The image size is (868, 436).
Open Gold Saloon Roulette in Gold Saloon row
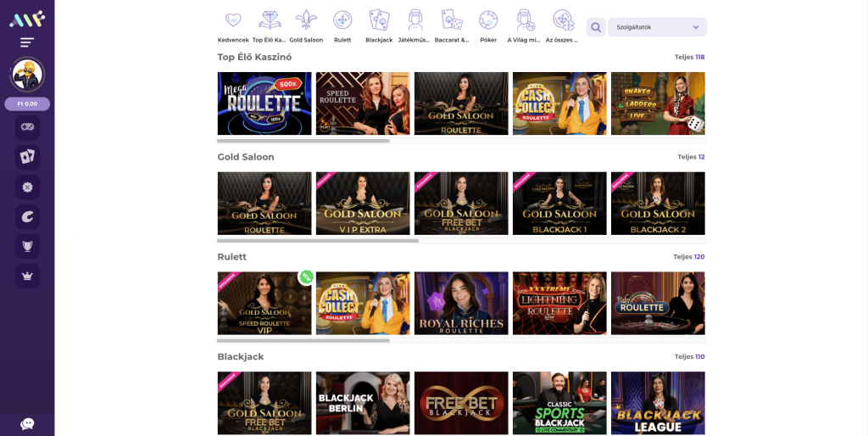point(264,204)
